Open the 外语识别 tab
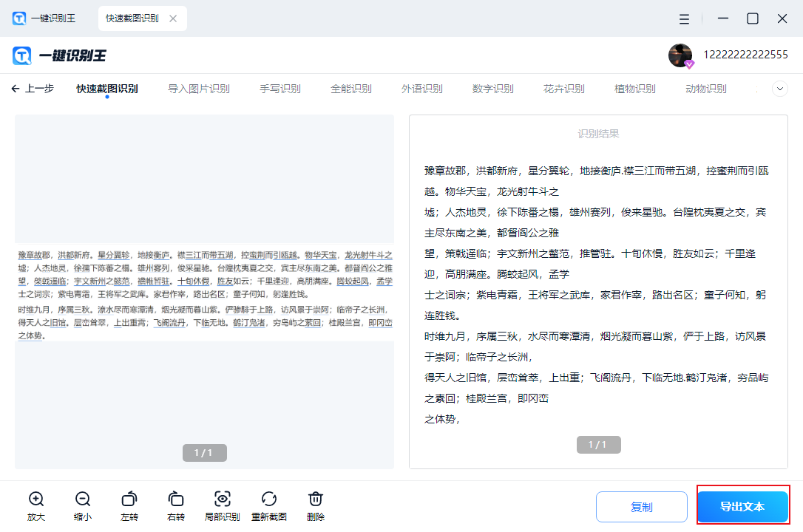The width and height of the screenshot is (803, 532). pos(422,89)
